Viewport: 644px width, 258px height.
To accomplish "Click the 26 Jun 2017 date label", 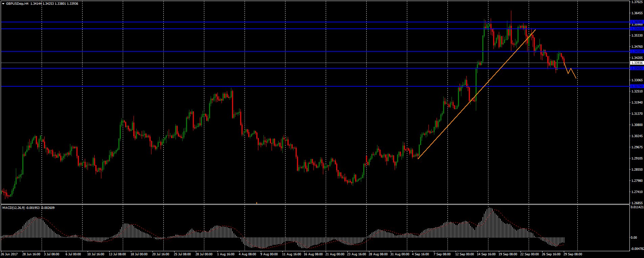I will [9, 254].
